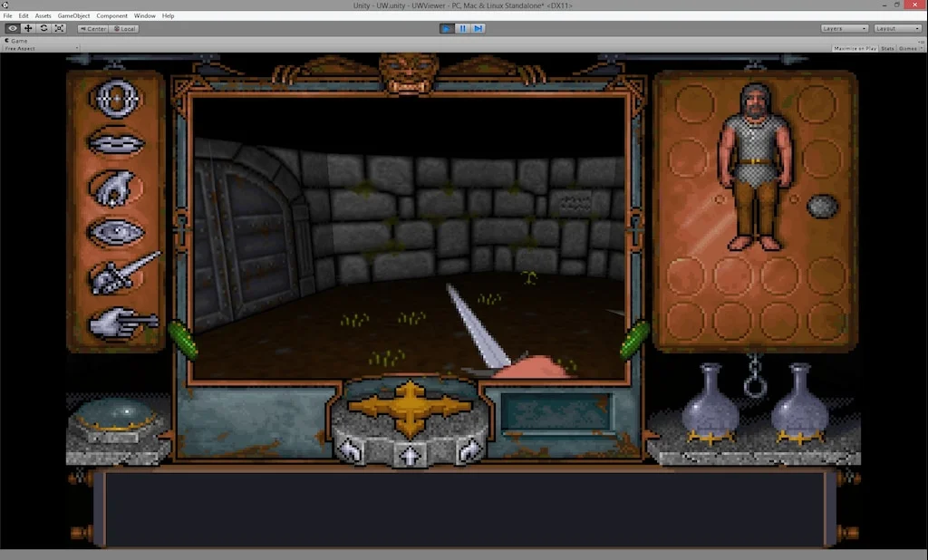Click the gargoyle face atop the viewport
928x560 pixels.
click(x=409, y=73)
